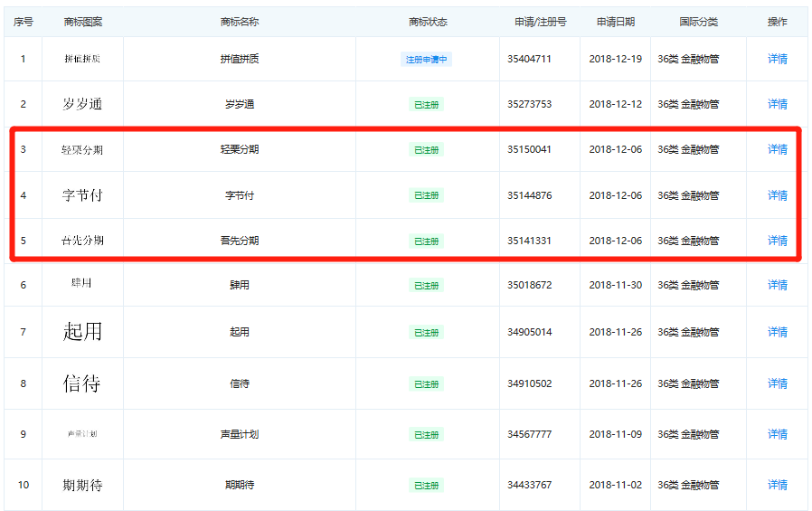812x511 pixels.
Task: Click 36类 金融物管 in 信待 row
Action: tap(688, 383)
